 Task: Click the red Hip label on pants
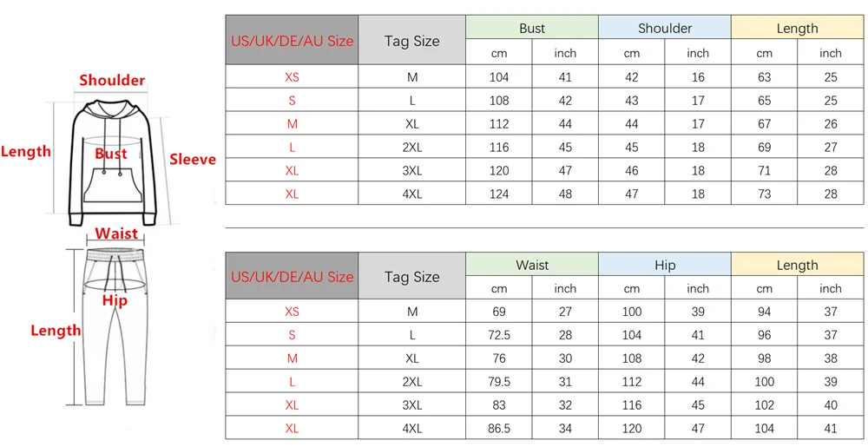click(x=115, y=300)
